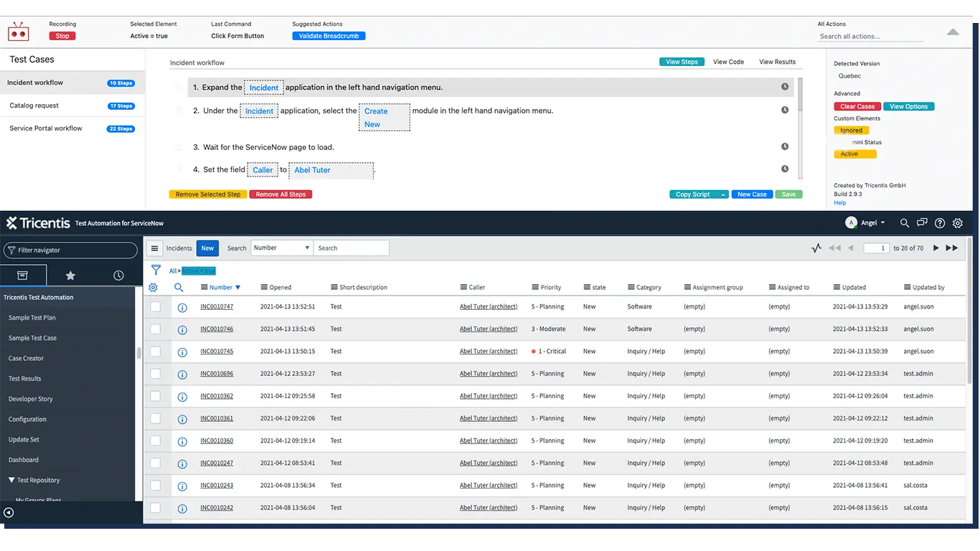
Task: Stop the recording
Action: click(62, 36)
